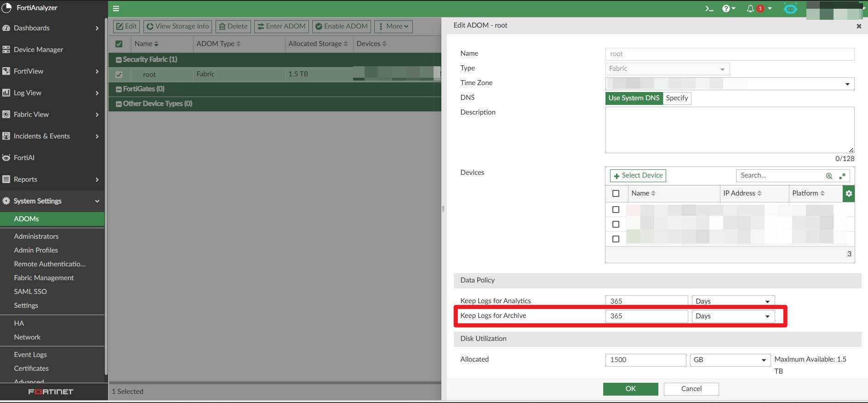Image resolution: width=868 pixels, height=403 pixels.
Task: Click the Select Device button
Action: [x=638, y=176]
